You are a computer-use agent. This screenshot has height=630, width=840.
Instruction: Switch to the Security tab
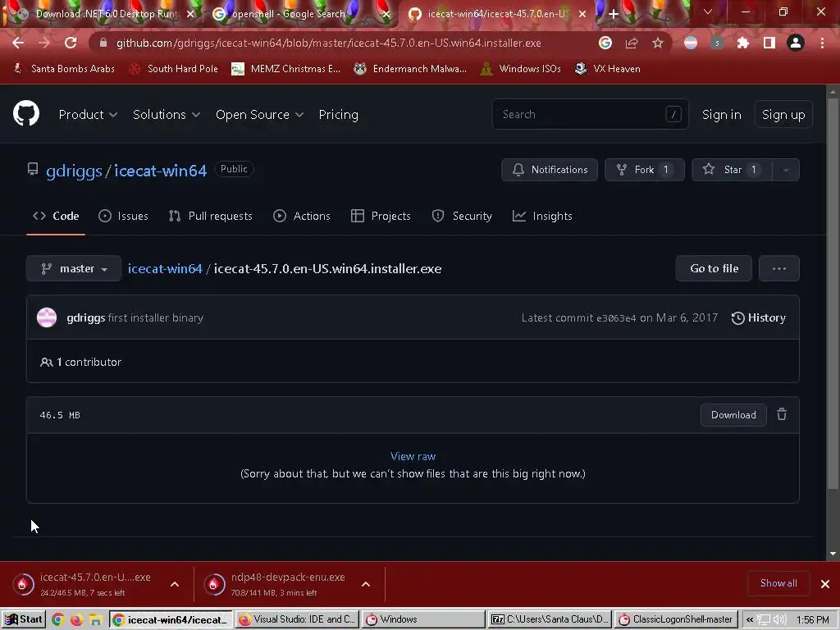(x=462, y=216)
